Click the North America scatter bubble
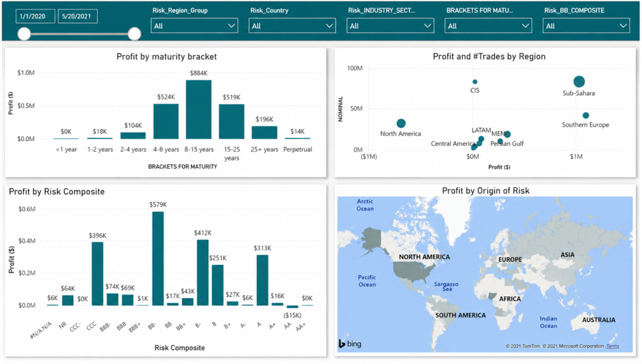 (x=401, y=123)
